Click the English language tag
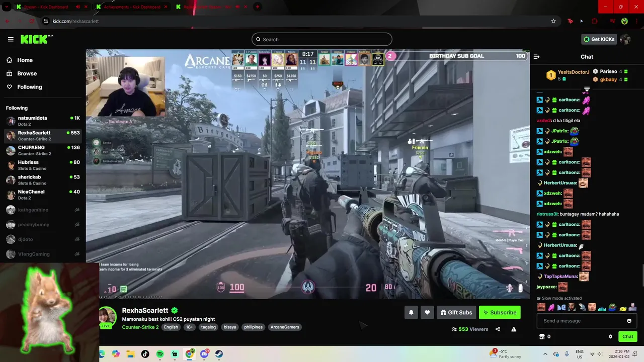Image resolution: width=644 pixels, height=362 pixels. coord(171,327)
